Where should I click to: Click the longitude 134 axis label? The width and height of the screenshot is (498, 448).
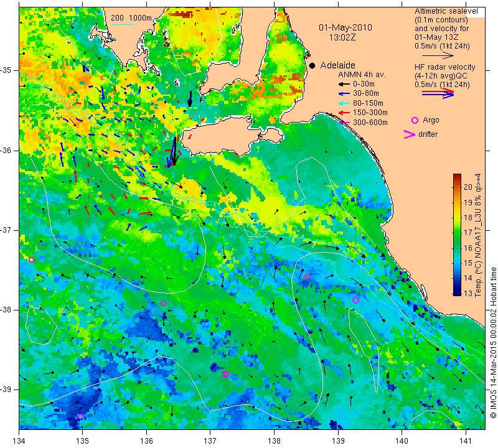point(19,441)
